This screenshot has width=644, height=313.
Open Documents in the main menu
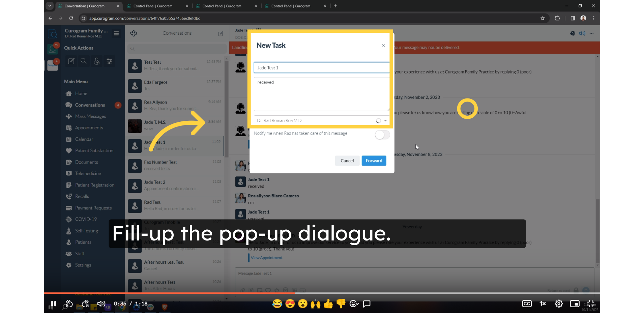tap(86, 162)
